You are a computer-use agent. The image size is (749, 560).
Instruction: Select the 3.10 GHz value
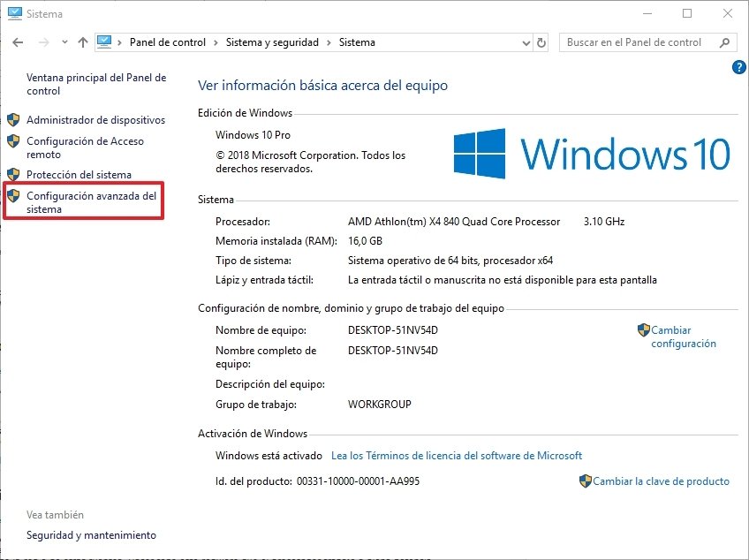tap(604, 222)
